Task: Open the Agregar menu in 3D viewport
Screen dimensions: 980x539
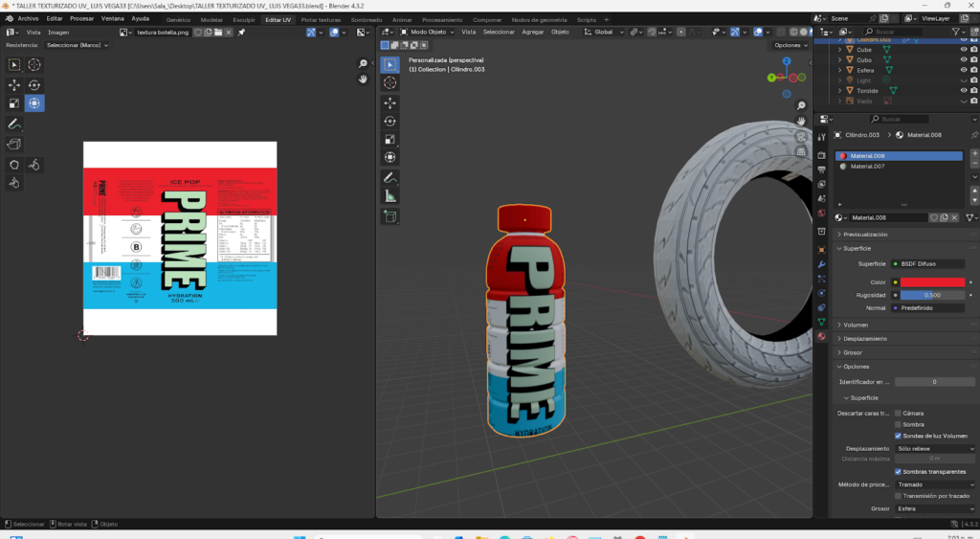Action: tap(532, 32)
